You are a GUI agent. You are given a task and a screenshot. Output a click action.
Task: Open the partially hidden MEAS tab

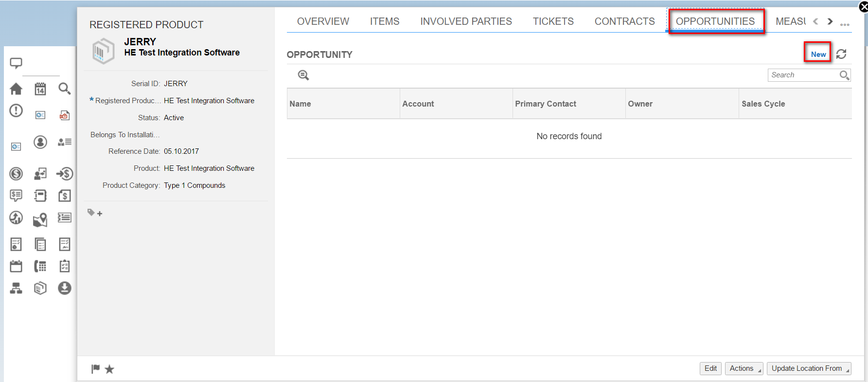pos(790,21)
